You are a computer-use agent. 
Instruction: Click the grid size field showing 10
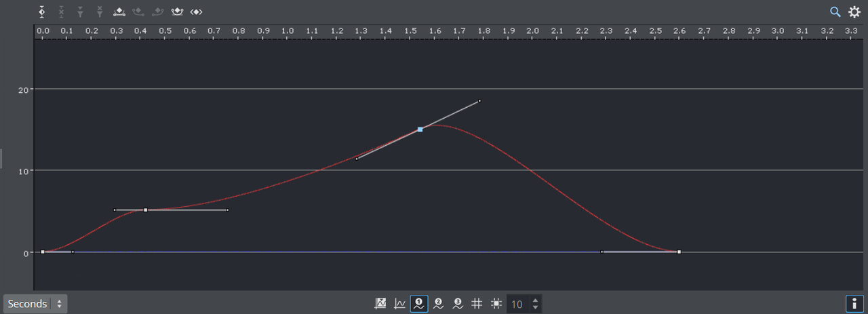pos(517,304)
